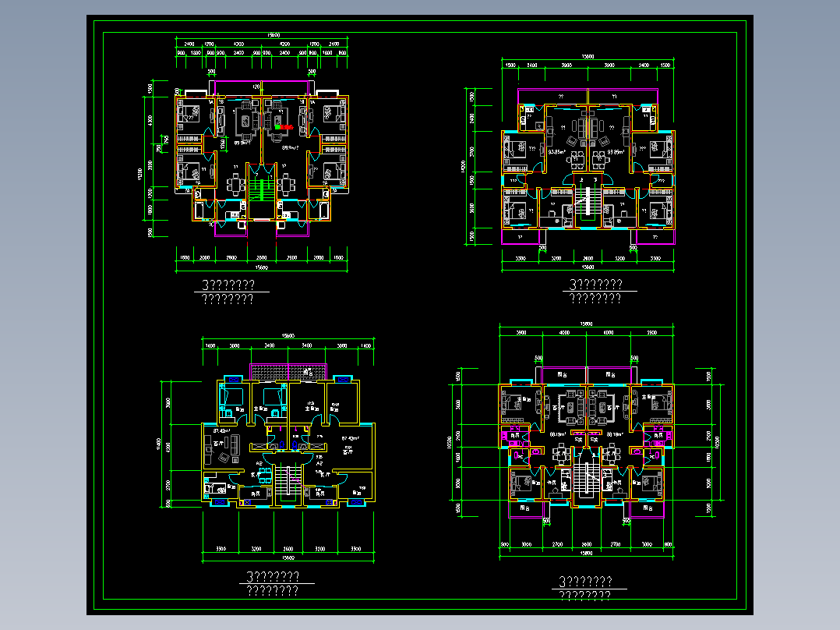Select the 4200 vertical dimension of bottom-left plan
Screen dimensions: 840x630
point(168,447)
